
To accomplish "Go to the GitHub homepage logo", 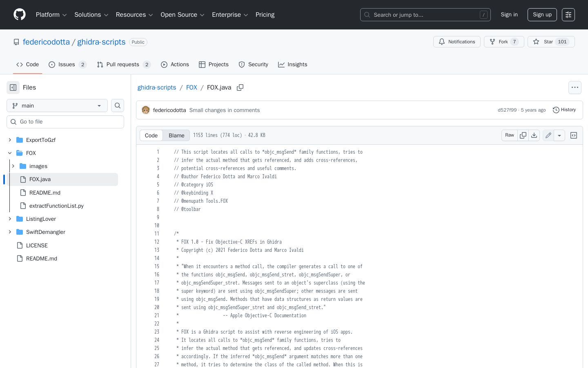I will (x=20, y=15).
